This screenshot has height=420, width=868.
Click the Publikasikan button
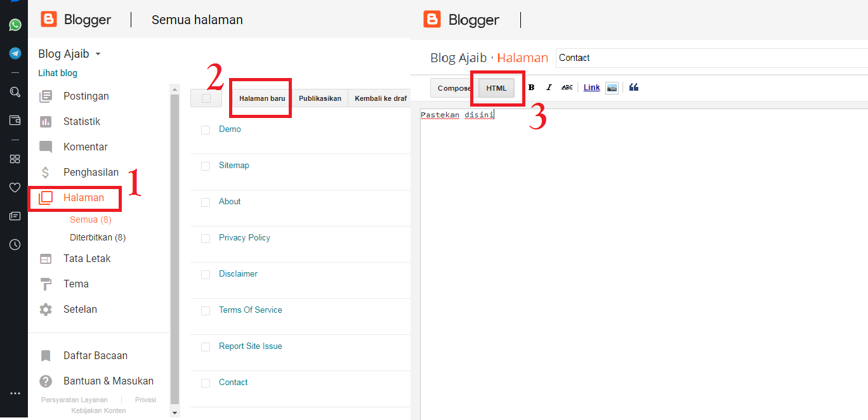[x=320, y=98]
